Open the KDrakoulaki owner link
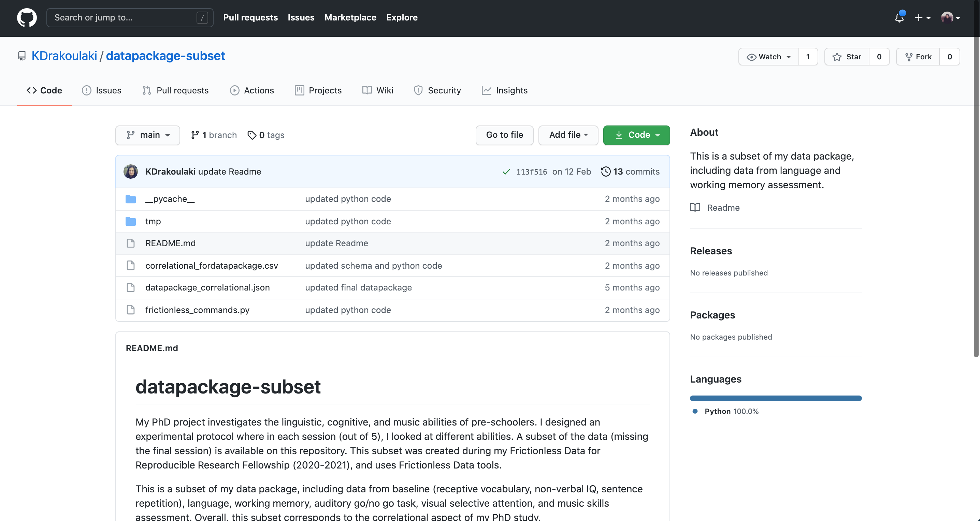This screenshot has height=521, width=980. pyautogui.click(x=64, y=56)
